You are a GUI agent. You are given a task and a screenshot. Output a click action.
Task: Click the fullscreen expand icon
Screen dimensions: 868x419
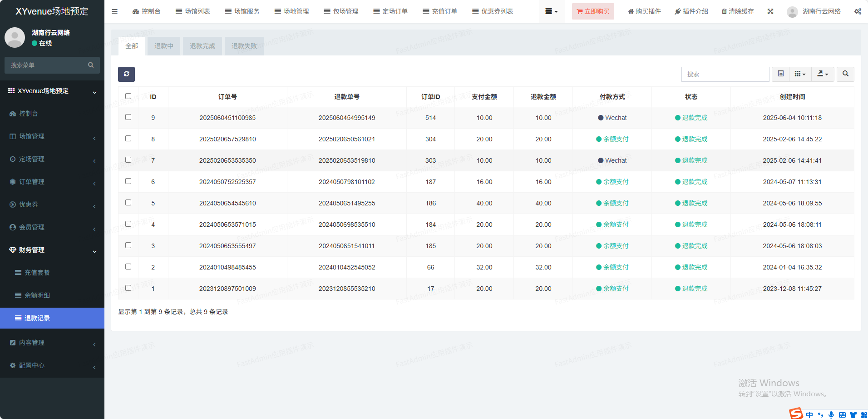pyautogui.click(x=770, y=11)
